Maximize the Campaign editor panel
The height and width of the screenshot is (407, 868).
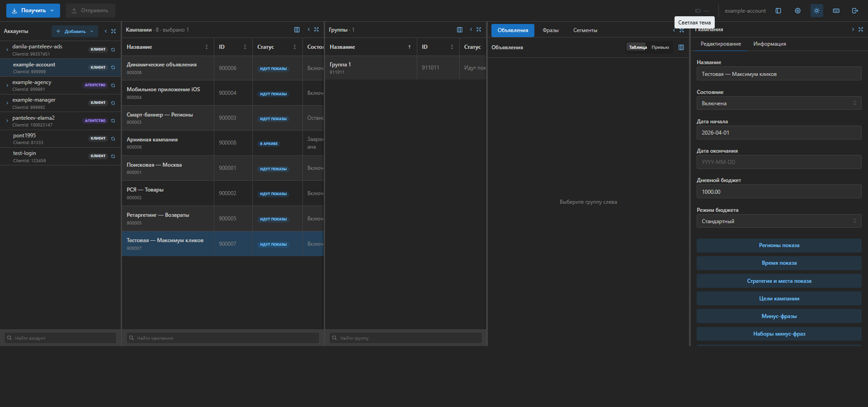coord(861,29)
